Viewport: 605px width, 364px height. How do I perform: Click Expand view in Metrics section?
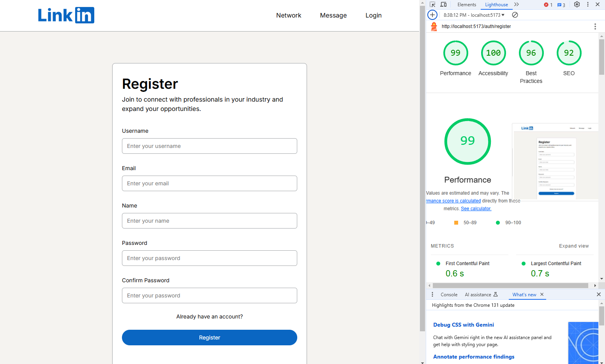(x=574, y=246)
